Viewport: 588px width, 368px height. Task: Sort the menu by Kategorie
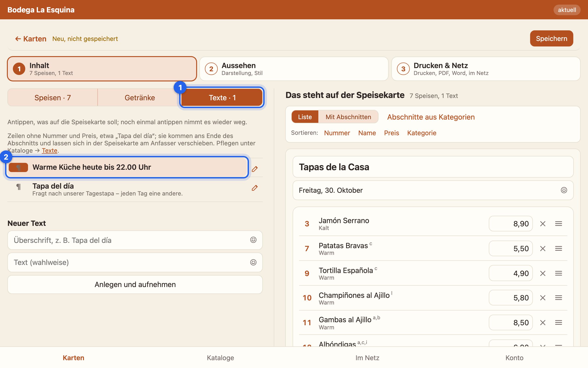click(x=421, y=133)
